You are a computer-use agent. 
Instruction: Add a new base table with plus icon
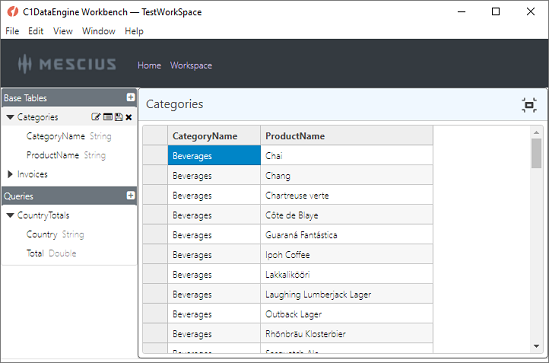131,97
